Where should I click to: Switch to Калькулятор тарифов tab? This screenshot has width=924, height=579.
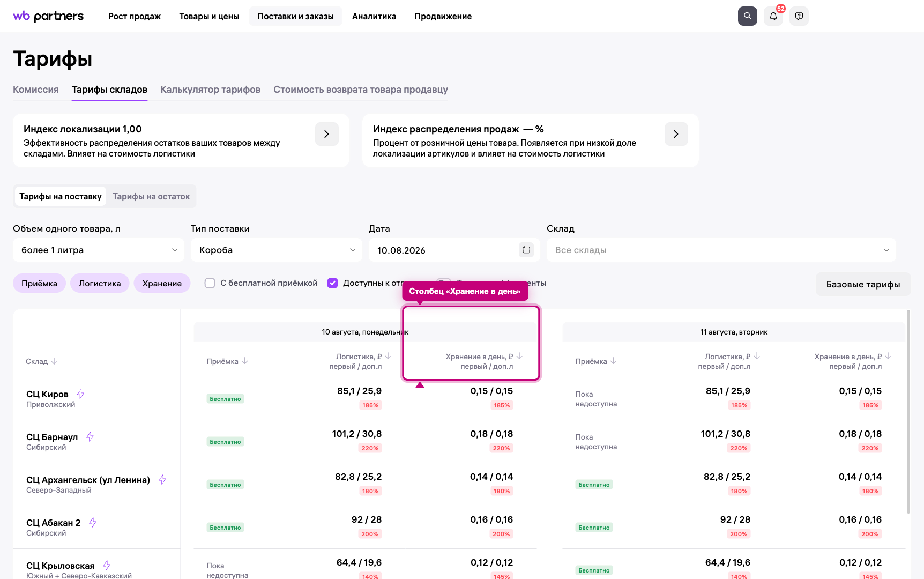pyautogui.click(x=211, y=90)
